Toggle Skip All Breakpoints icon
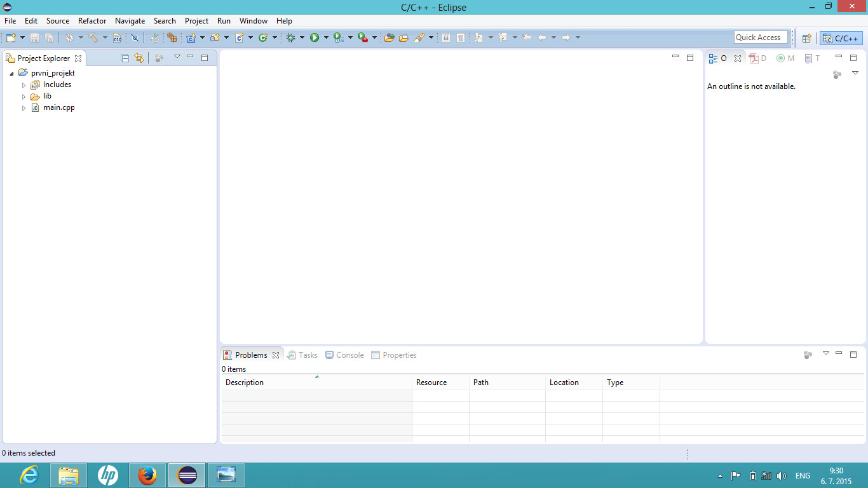The height and width of the screenshot is (488, 868). pos(135,38)
